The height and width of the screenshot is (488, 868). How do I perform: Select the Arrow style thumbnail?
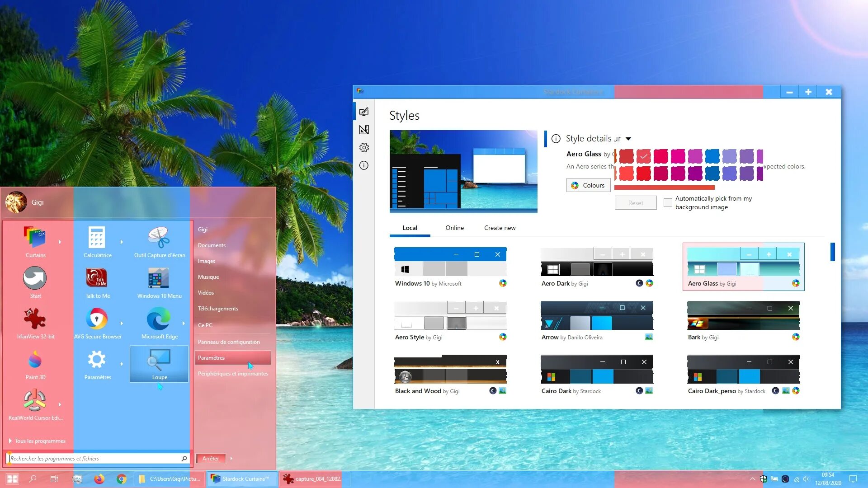pos(597,316)
